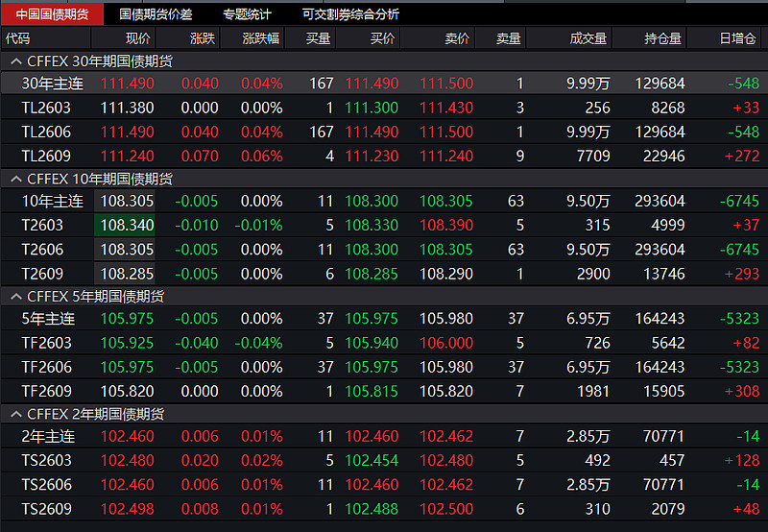The width and height of the screenshot is (768, 532).
Task: Sort by the 持仓量 column header
Action: tap(650, 38)
